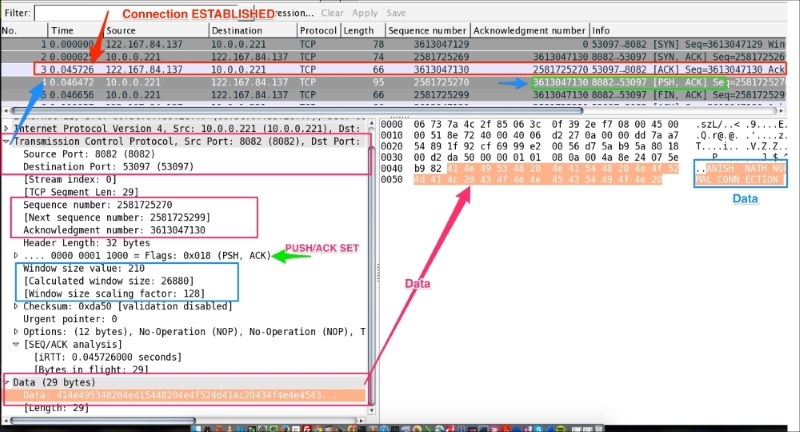The image size is (800, 432).
Task: Select packet 1 with SYN flag
Action: [x=393, y=44]
